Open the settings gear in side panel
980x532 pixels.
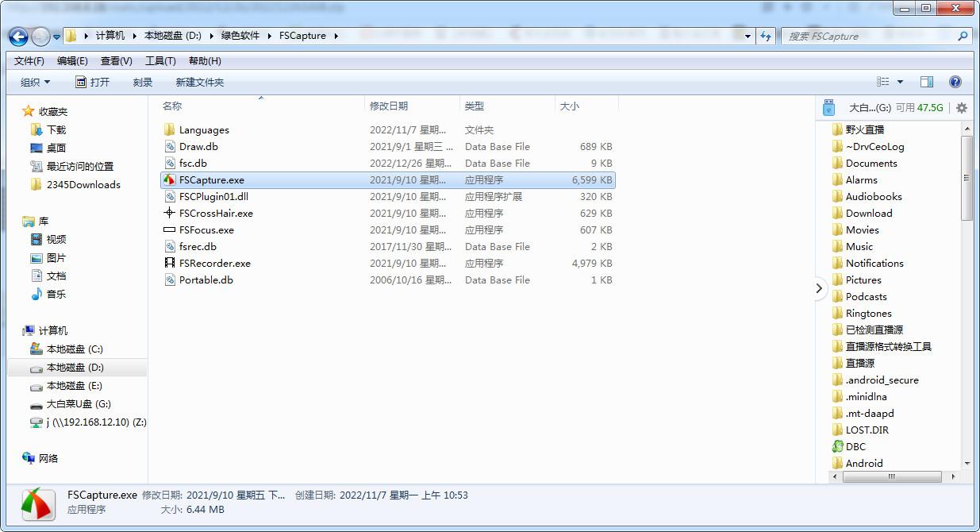click(962, 108)
